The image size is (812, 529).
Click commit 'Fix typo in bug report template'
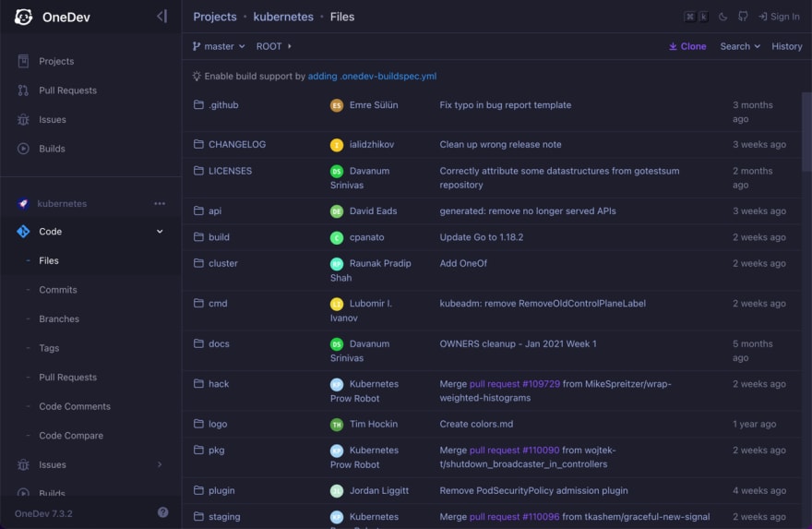coord(506,105)
